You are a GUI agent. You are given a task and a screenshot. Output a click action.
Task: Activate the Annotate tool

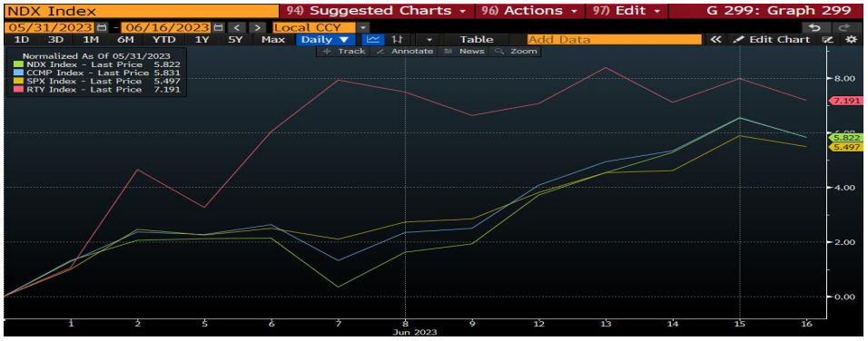tap(404, 52)
